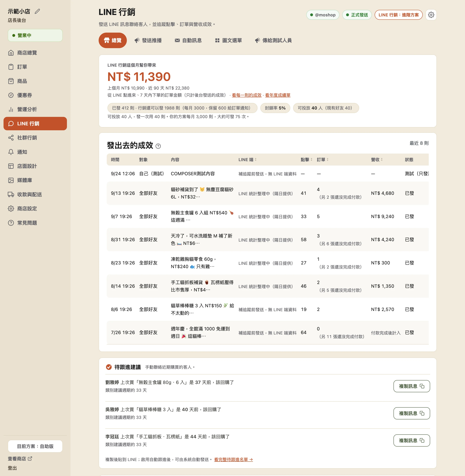465x476 pixels.
Task: Switch to the 圖文選單 tab
Action: pos(228,40)
